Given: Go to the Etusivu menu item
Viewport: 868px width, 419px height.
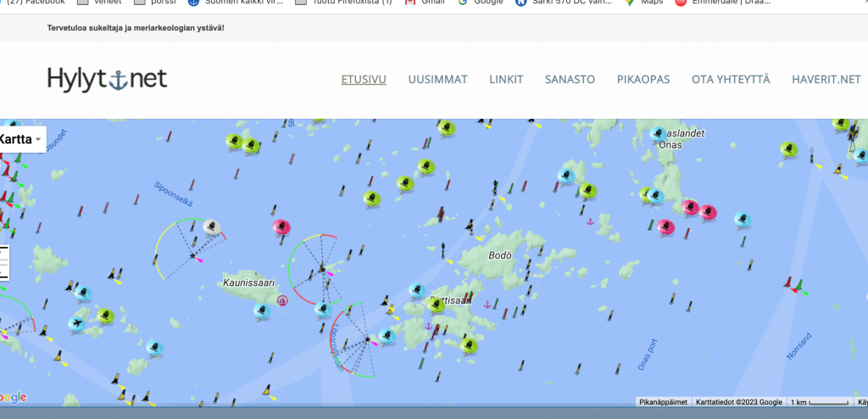Looking at the screenshot, I should [x=364, y=80].
